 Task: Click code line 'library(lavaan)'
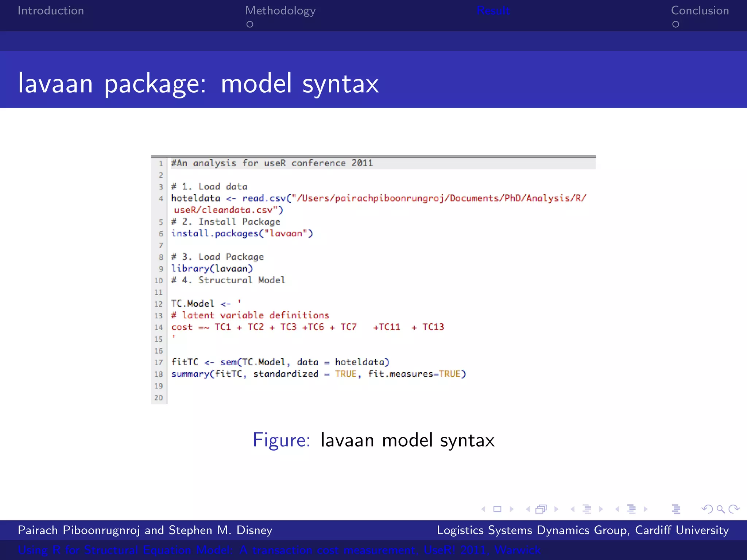pos(212,268)
